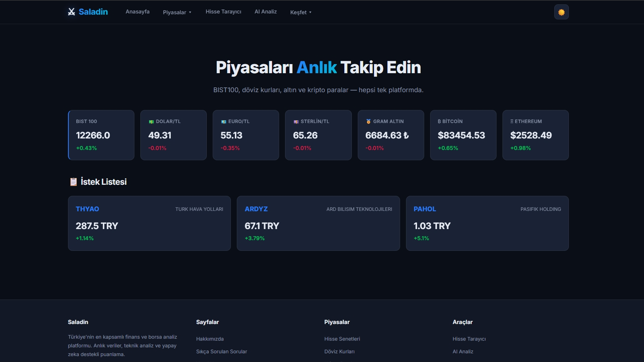Viewport: 644px width, 362px height.
Task: Select the 55.13 EURO/TL value
Action: (231, 135)
